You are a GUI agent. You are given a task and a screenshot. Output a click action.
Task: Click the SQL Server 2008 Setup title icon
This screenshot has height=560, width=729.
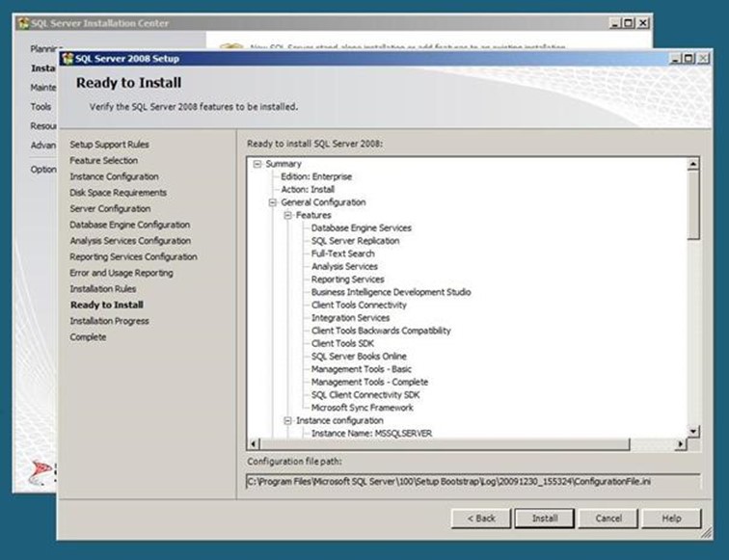pyautogui.click(x=67, y=59)
